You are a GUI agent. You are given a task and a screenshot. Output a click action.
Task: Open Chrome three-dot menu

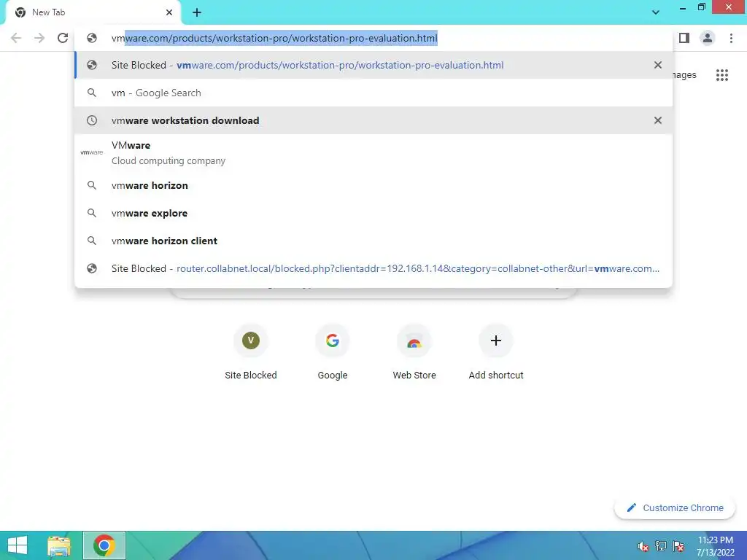tap(731, 38)
